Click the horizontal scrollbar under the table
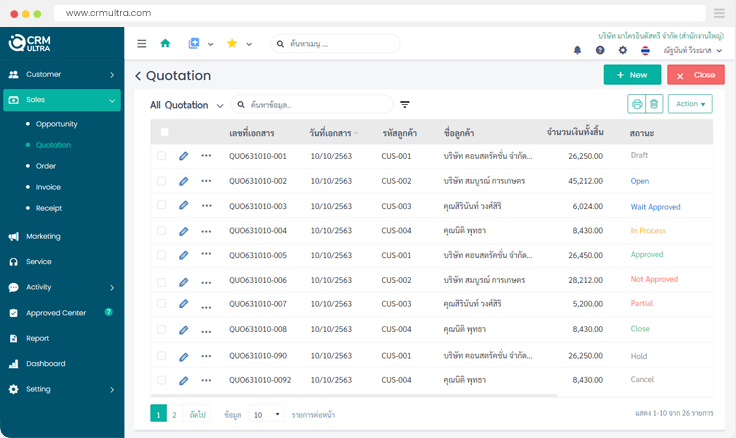 (x=354, y=396)
